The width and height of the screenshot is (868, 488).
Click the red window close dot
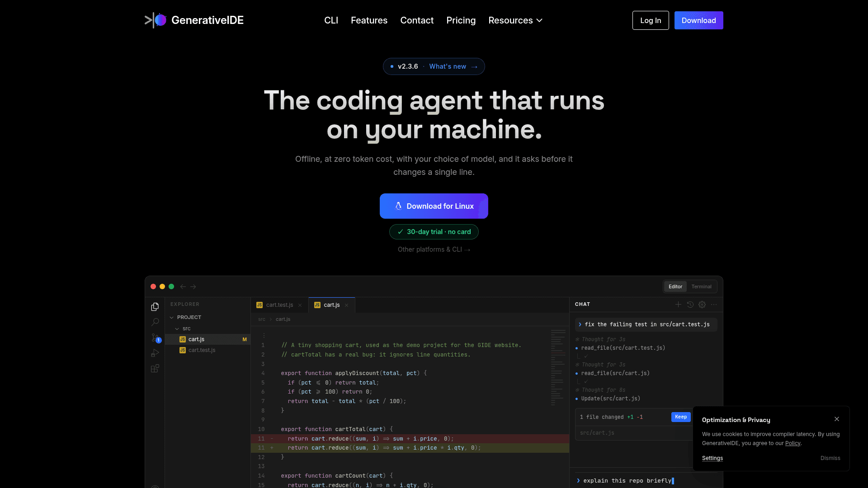click(x=153, y=286)
